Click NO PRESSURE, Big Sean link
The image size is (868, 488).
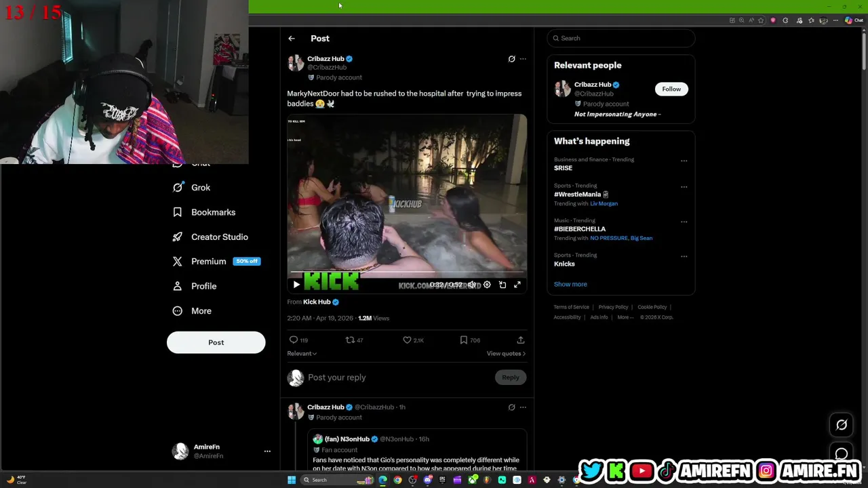[621, 238]
